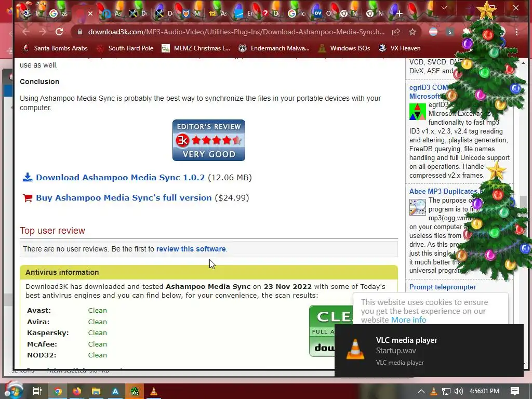
Task: Click the VLC cone in system tray
Action: point(433,391)
